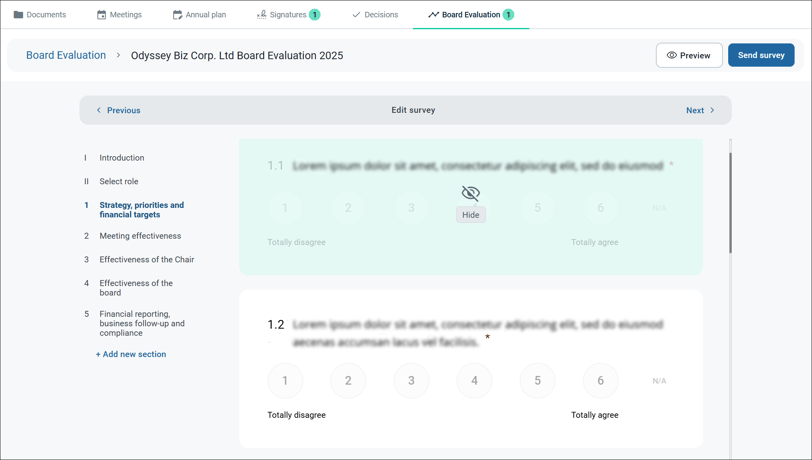Screen dimensions: 812x460
Task: Click the Board Evaluation breadcrumb link
Action: click(x=66, y=55)
